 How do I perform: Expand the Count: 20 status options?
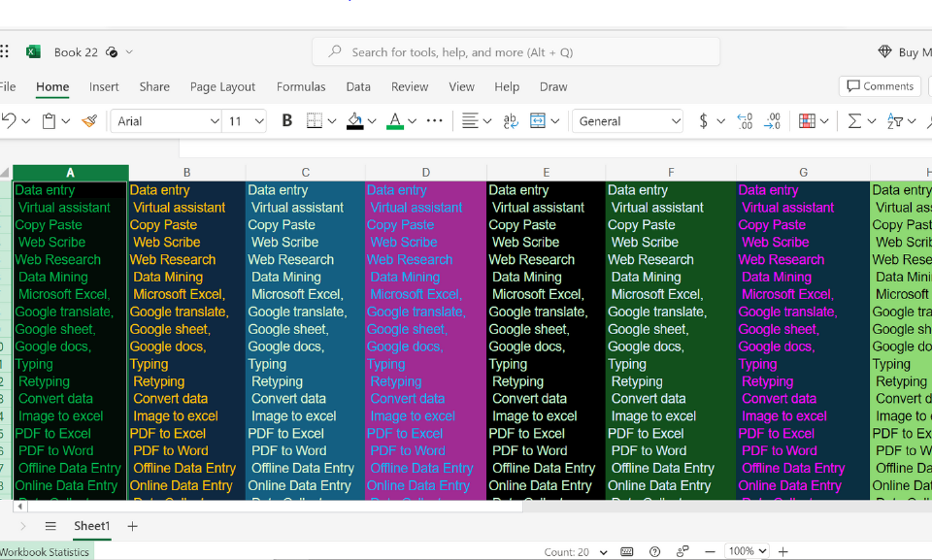coord(603,552)
